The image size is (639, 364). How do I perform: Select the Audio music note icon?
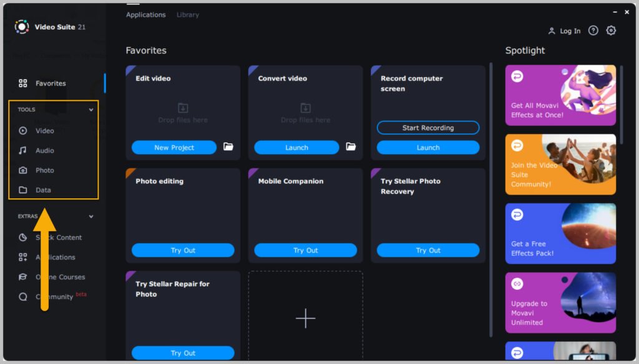tap(23, 150)
